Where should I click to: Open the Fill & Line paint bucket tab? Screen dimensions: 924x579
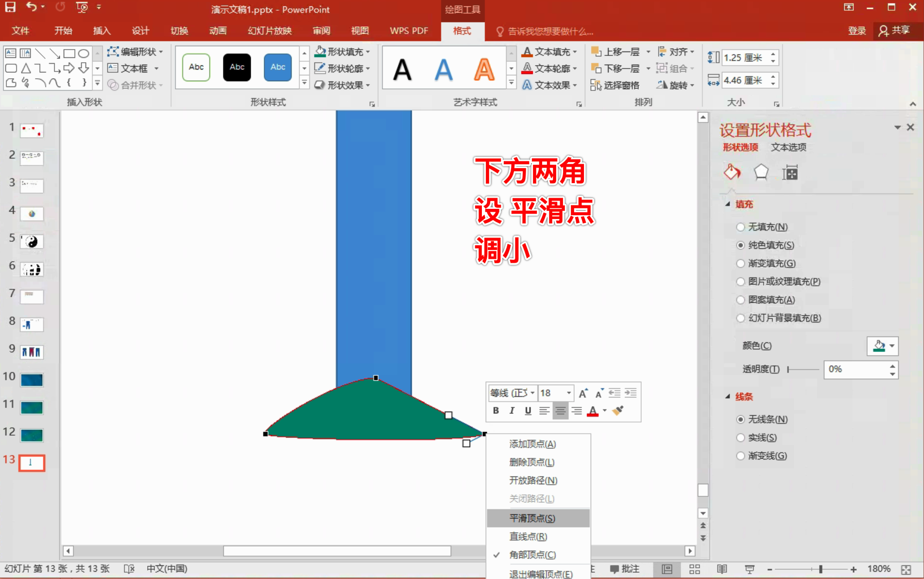coord(732,172)
